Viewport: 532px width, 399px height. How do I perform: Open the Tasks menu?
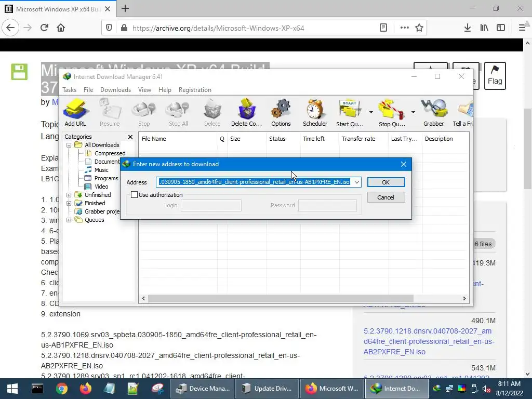[x=69, y=90]
